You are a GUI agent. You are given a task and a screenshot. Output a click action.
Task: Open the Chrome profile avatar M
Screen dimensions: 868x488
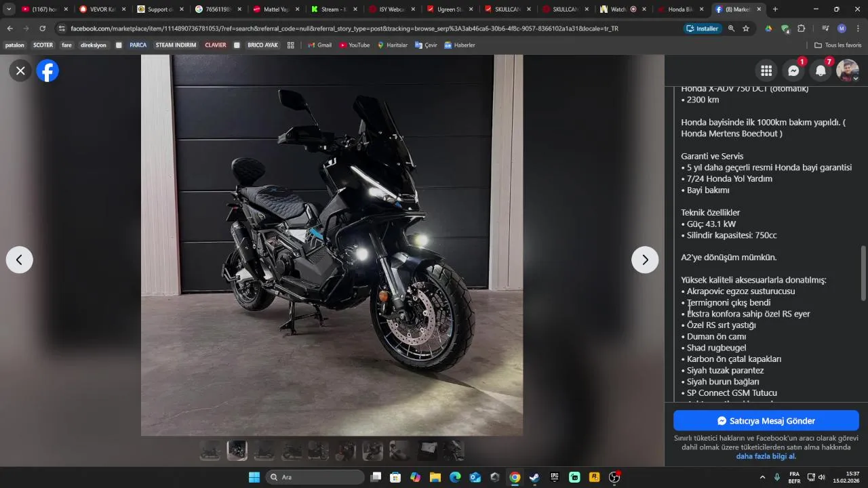842,28
